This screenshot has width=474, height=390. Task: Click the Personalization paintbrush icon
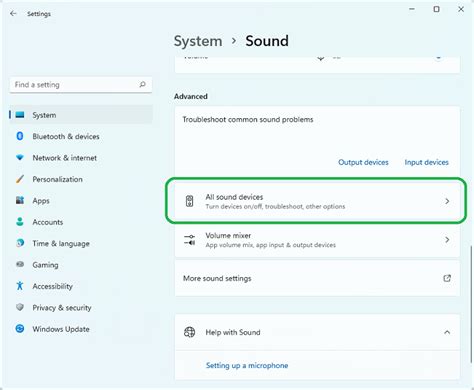[x=20, y=179]
